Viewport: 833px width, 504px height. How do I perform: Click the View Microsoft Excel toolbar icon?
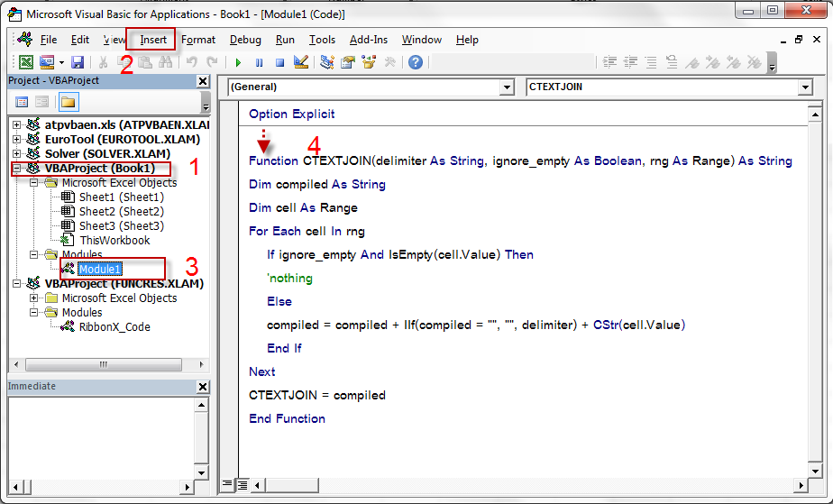[25, 62]
